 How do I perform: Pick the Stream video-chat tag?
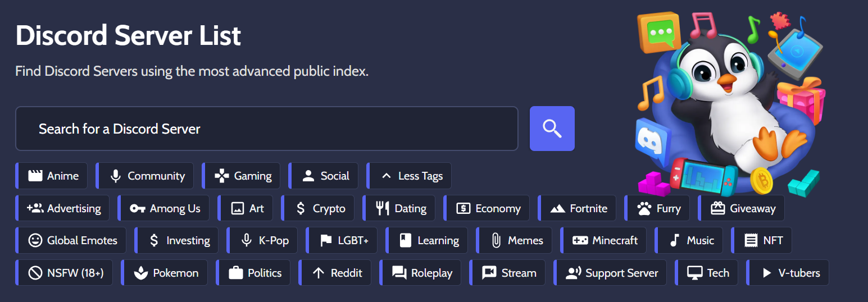point(507,273)
